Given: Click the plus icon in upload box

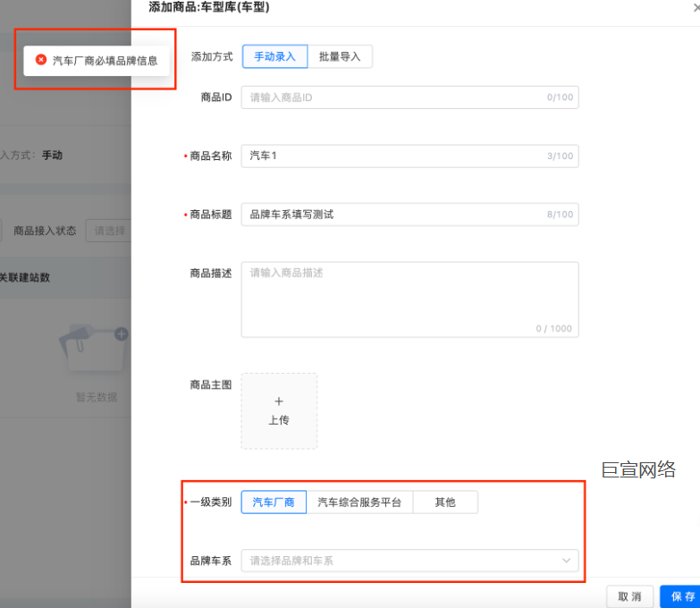Looking at the screenshot, I should (279, 401).
